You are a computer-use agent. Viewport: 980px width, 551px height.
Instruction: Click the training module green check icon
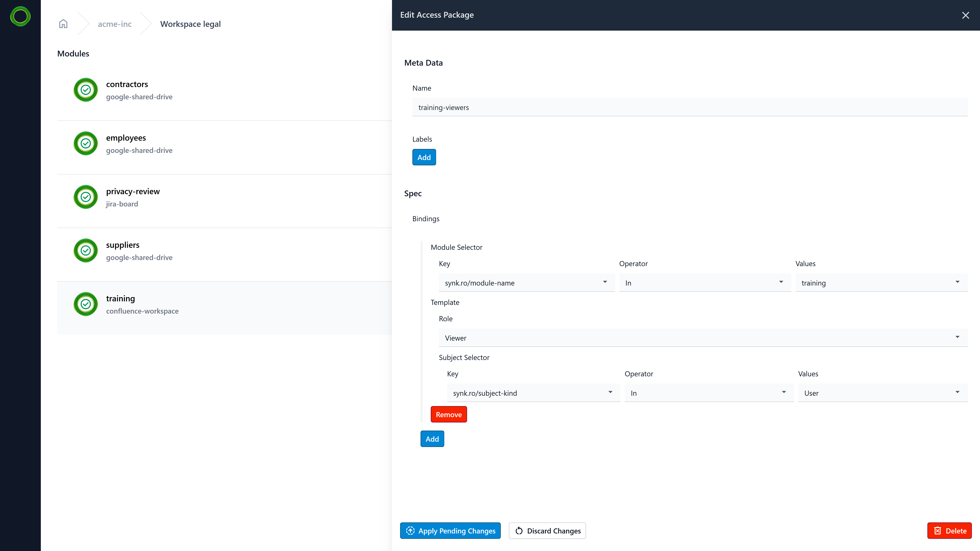pos(86,304)
